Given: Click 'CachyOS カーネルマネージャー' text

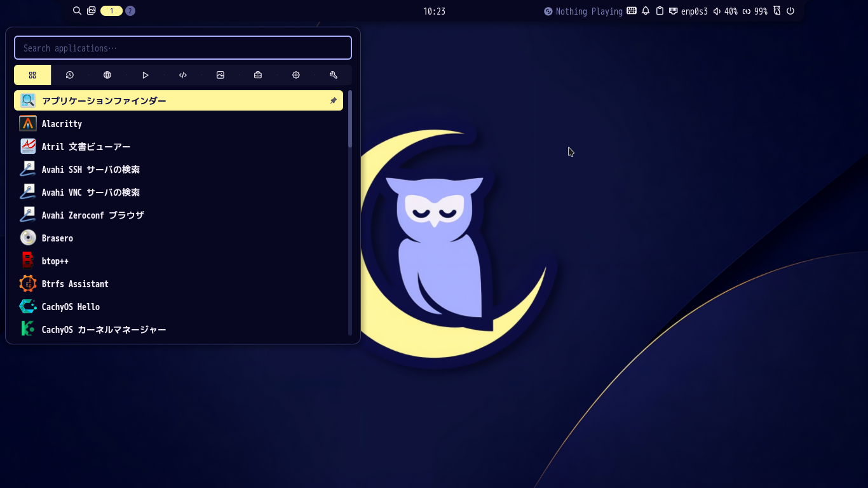Looking at the screenshot, I should click(104, 330).
